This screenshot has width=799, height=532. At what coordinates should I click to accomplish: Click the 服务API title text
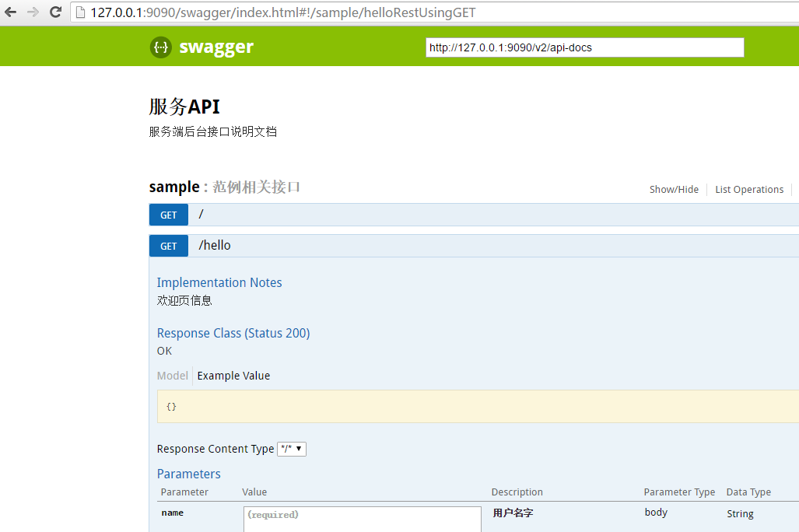click(x=184, y=107)
